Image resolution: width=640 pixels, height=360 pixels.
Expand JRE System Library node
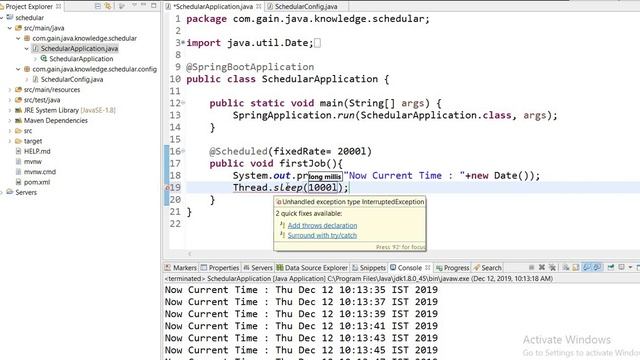10,110
